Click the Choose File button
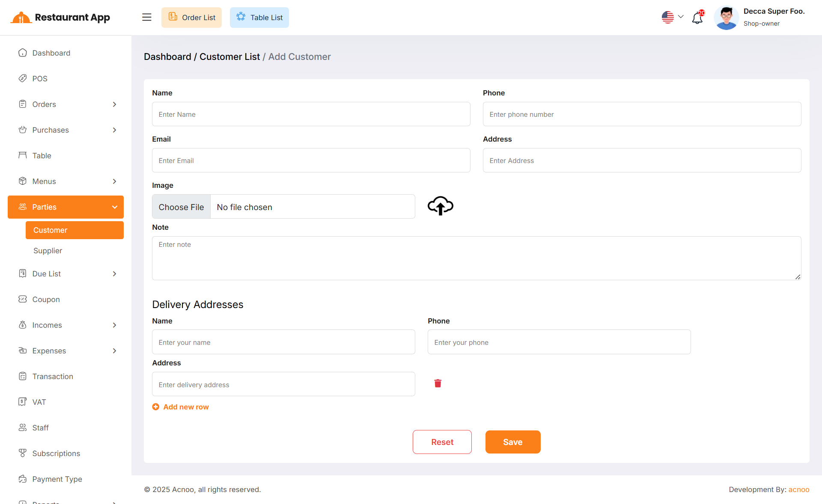 coord(181,207)
